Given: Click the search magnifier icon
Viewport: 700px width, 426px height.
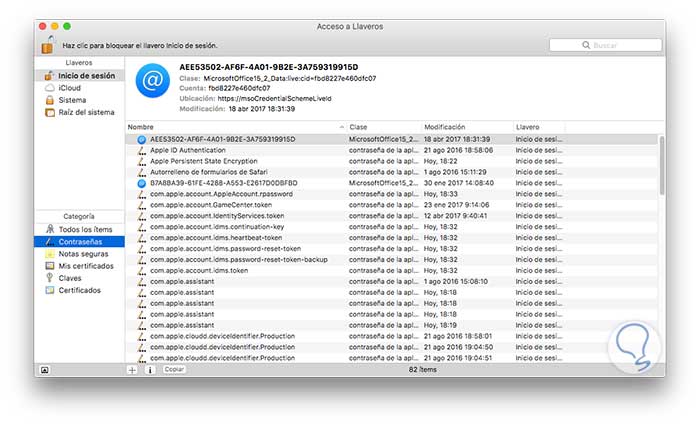Looking at the screenshot, I should click(x=586, y=45).
